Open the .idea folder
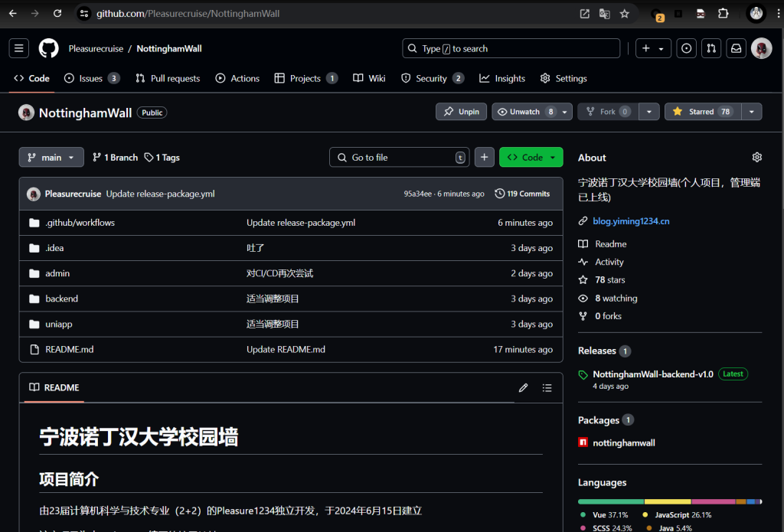This screenshot has width=784, height=532. (54, 248)
